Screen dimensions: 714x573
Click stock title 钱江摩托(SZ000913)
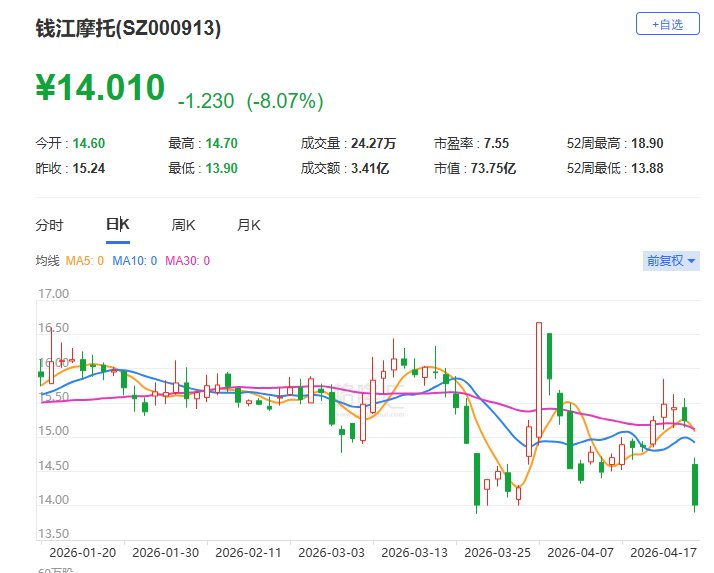(x=128, y=28)
